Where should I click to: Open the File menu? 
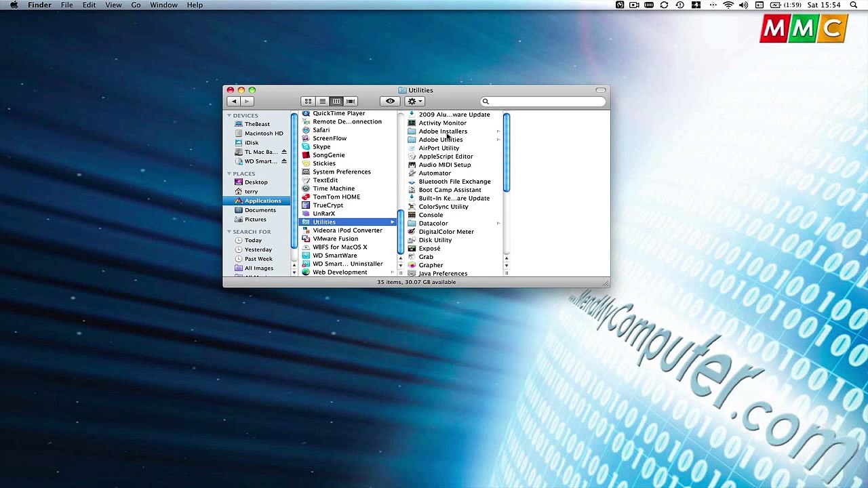[x=66, y=5]
